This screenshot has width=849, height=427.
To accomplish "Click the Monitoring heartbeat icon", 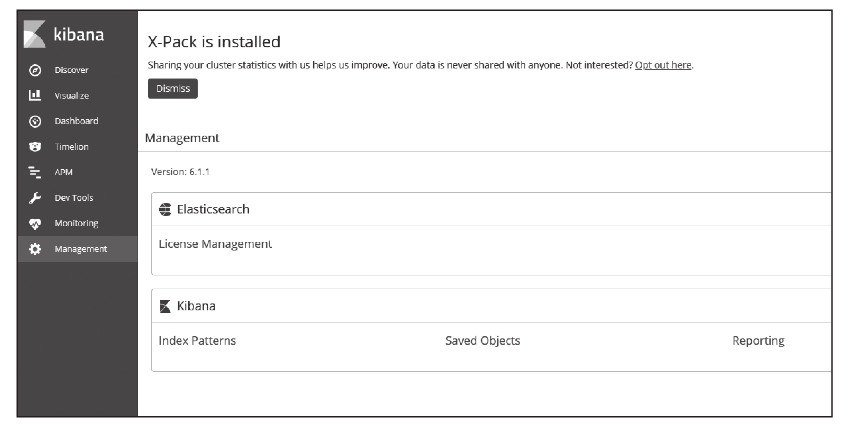I will click(x=35, y=223).
